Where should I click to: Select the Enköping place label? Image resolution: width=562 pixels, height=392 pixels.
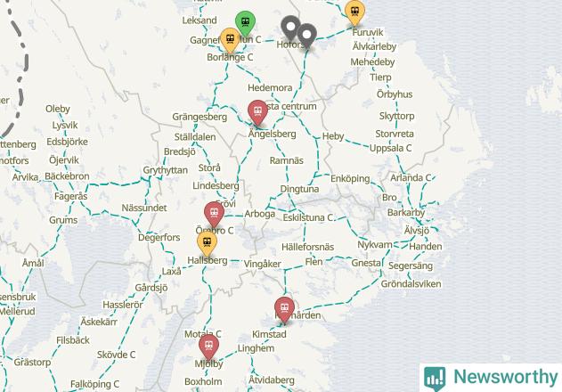coord(350,178)
